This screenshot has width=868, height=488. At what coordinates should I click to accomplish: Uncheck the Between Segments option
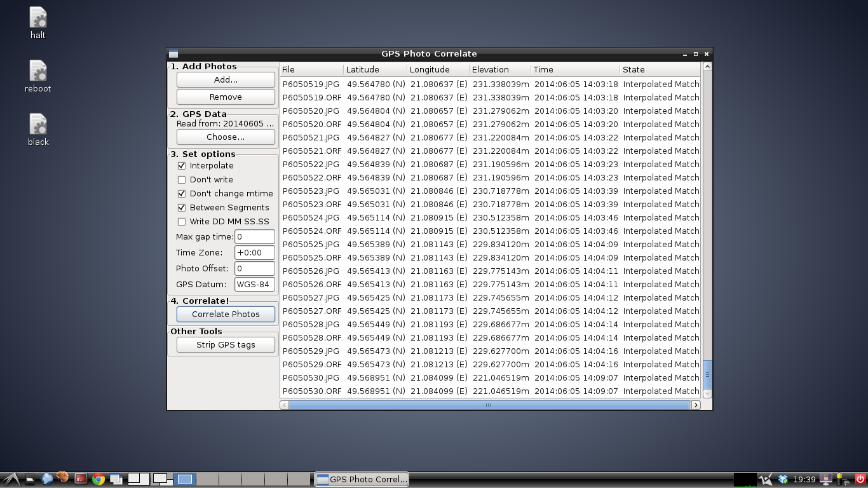182,208
